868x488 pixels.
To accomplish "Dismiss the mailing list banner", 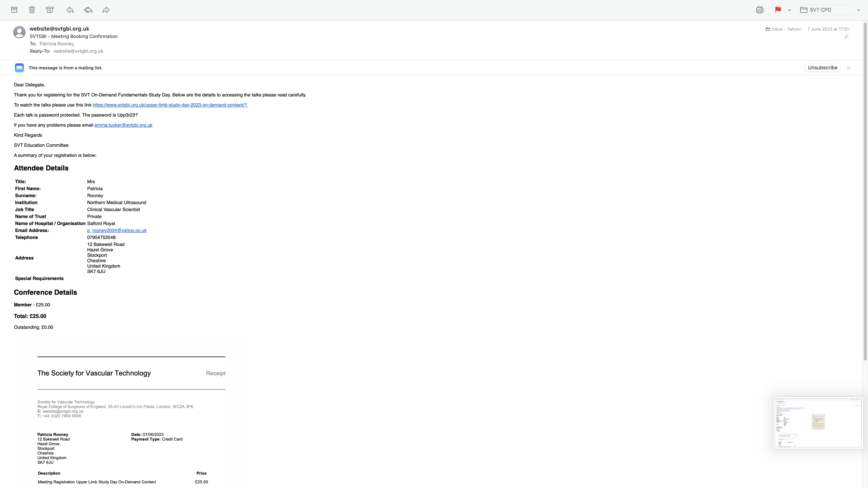I will [x=848, y=68].
